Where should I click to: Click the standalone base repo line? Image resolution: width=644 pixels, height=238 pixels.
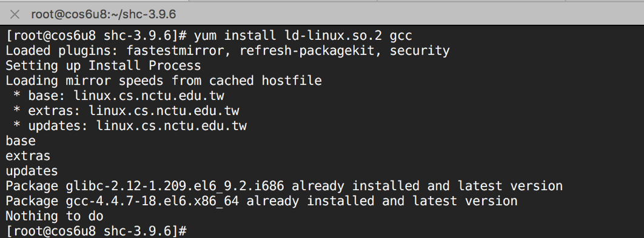21,140
